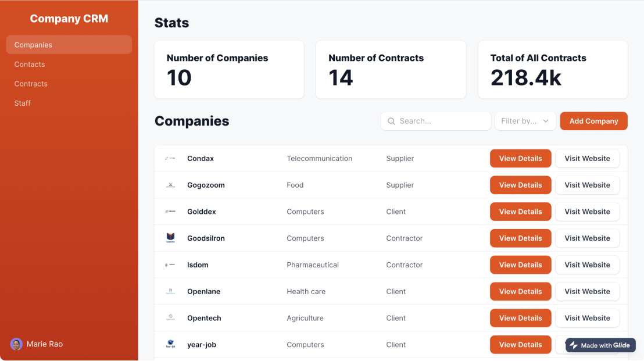This screenshot has width=644, height=361.
Task: Click the Condax company logo
Action: [x=170, y=158]
